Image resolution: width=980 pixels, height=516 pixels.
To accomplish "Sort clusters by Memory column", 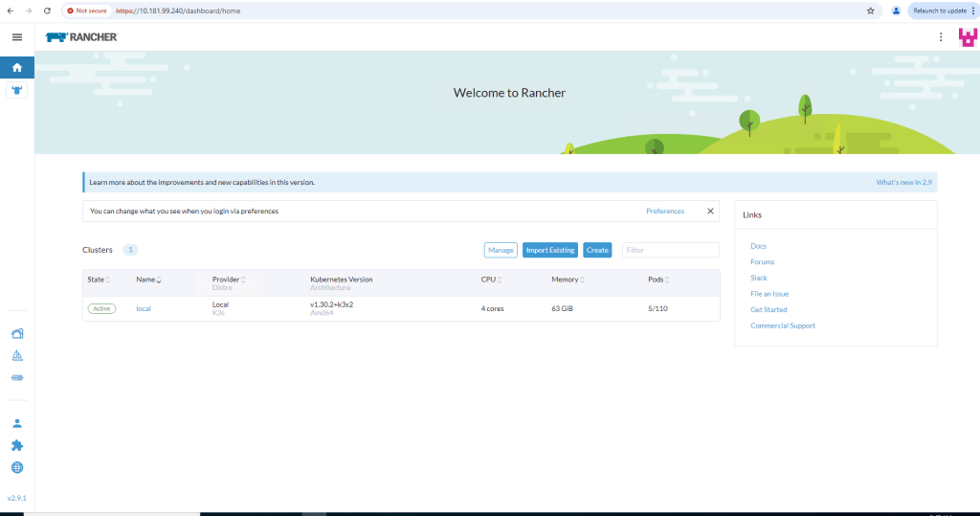I will coord(568,280).
